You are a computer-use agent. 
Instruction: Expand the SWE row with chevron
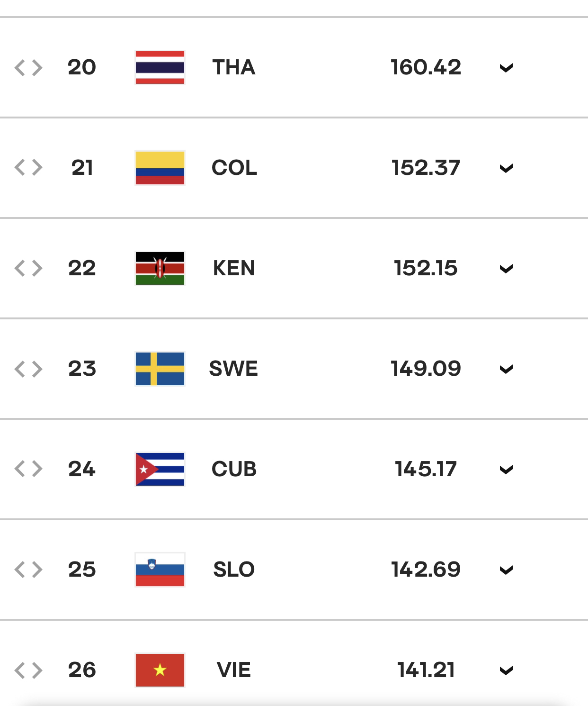click(x=506, y=370)
